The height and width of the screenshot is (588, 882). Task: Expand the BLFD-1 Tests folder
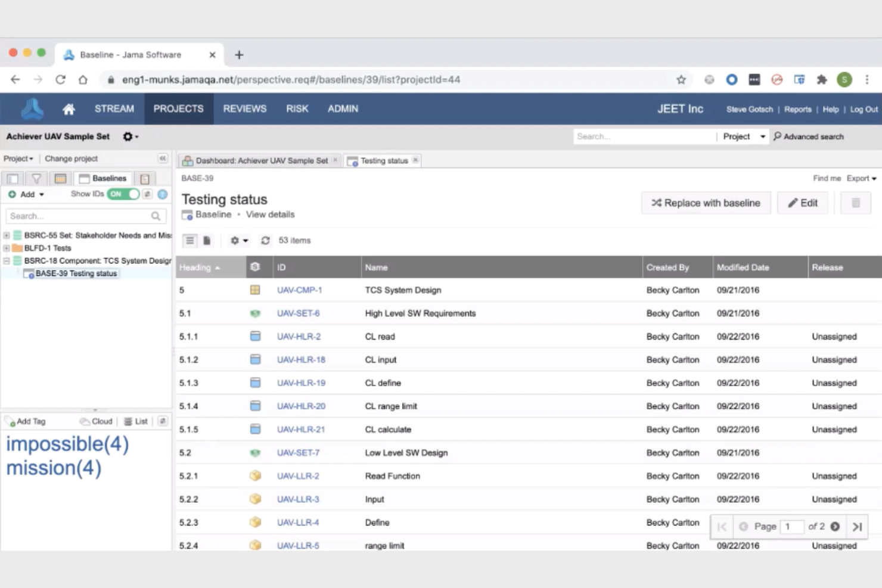click(7, 248)
